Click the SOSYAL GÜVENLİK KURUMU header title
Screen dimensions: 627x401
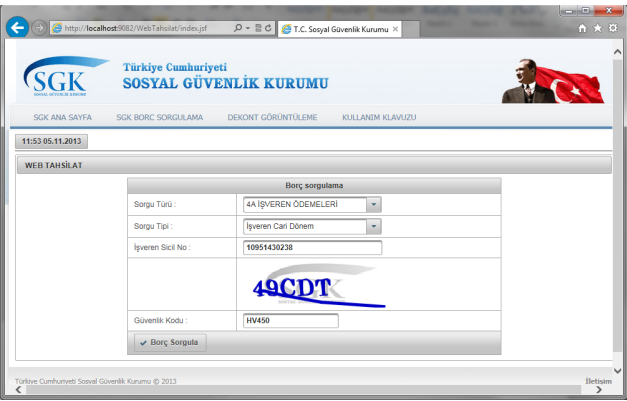[226, 83]
